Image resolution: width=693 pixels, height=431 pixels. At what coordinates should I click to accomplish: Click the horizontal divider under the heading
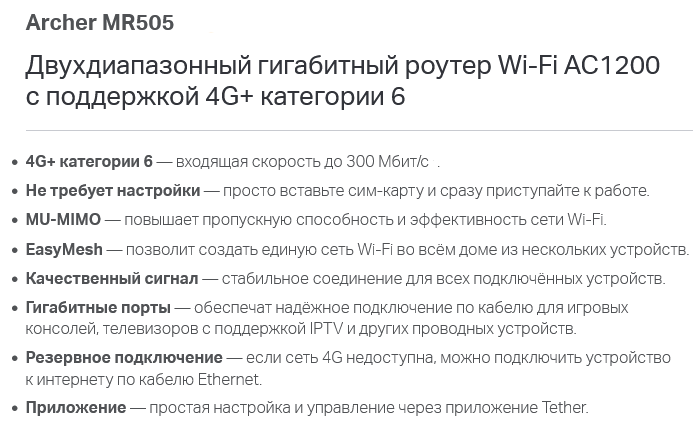click(x=359, y=130)
